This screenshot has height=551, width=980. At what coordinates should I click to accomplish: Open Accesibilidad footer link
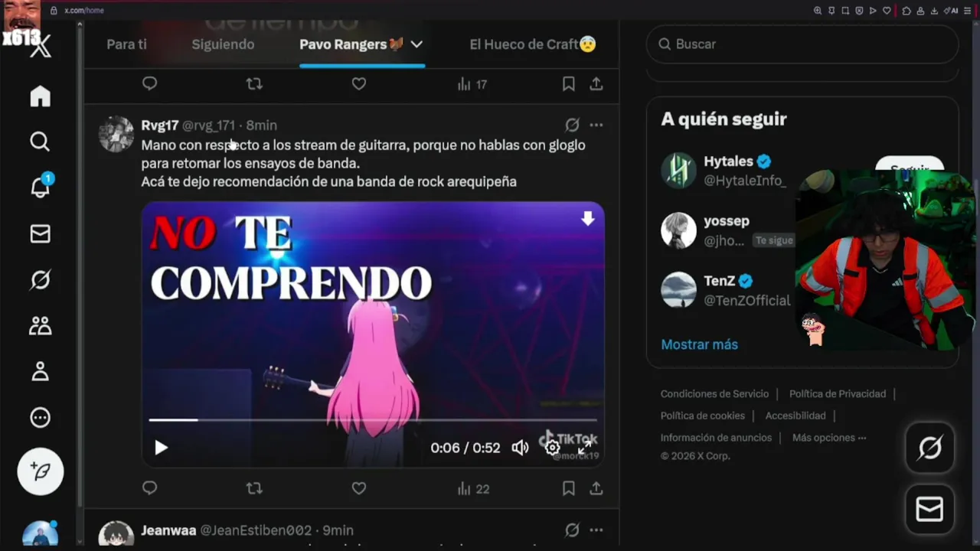click(x=795, y=416)
